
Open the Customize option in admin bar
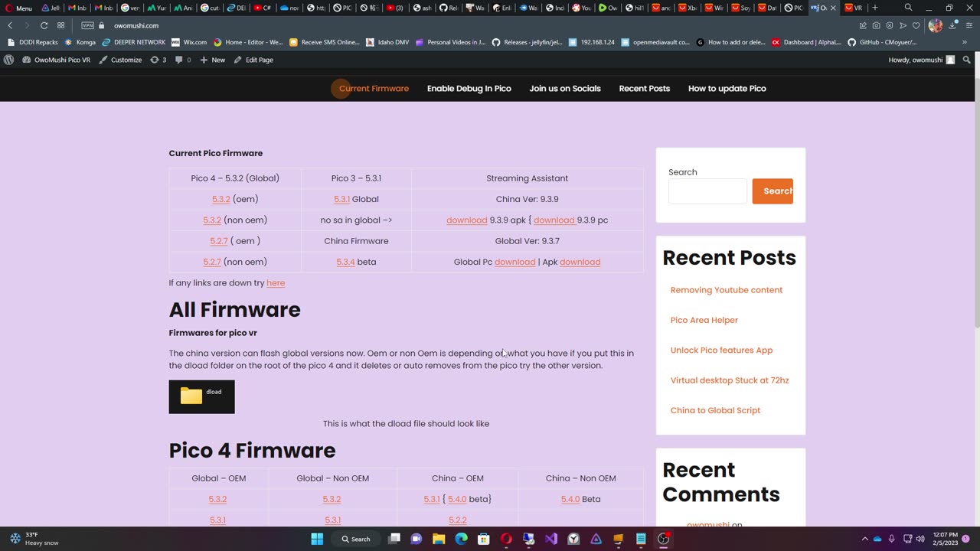120,60
